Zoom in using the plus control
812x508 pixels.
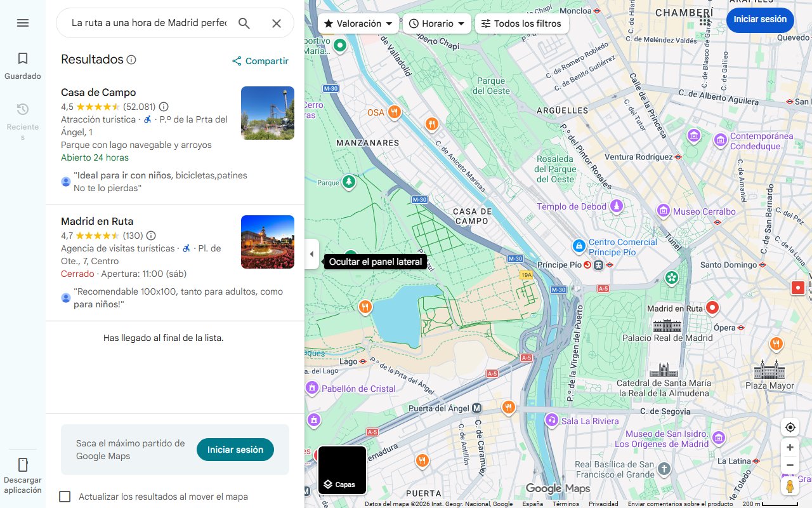pyautogui.click(x=790, y=447)
